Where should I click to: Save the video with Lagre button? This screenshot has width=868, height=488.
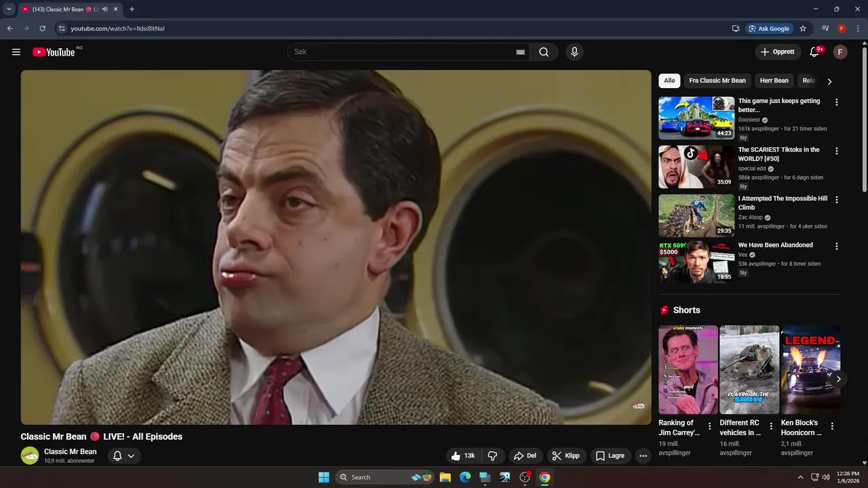pos(610,455)
